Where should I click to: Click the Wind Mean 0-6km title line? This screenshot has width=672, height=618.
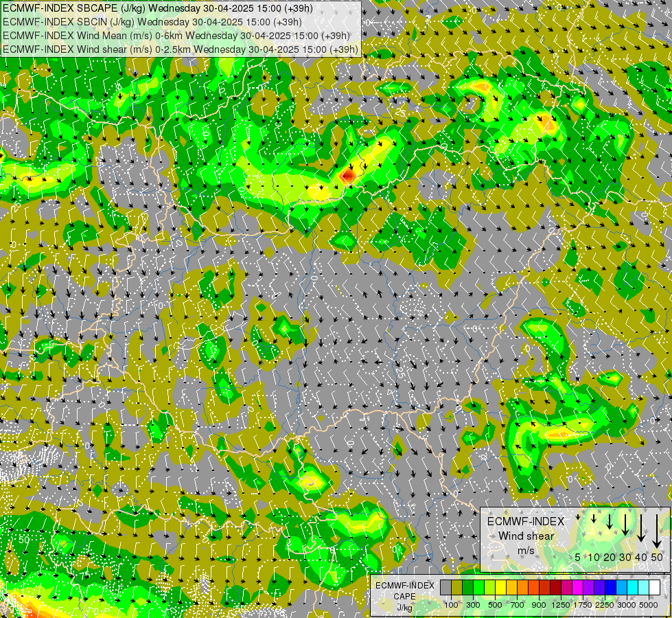tap(176, 36)
